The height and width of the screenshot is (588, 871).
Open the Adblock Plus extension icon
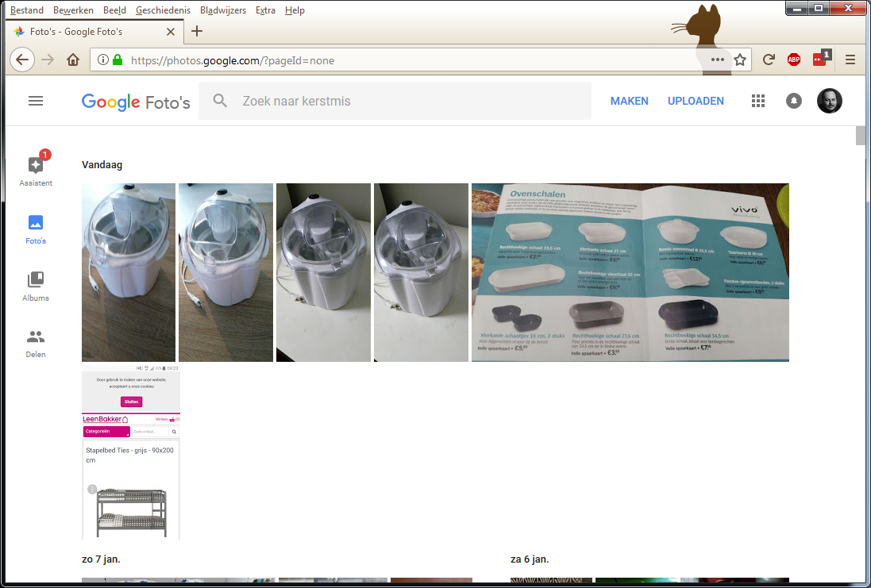point(794,60)
